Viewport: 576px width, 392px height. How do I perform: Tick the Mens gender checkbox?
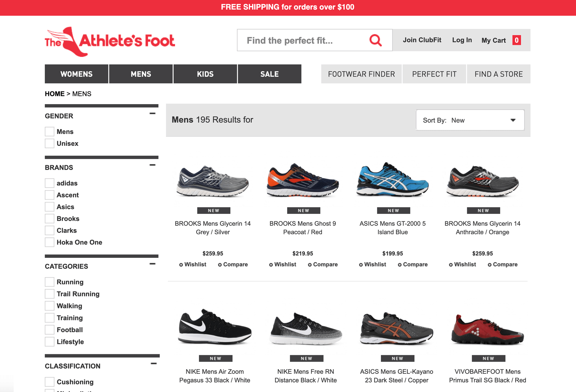click(50, 132)
